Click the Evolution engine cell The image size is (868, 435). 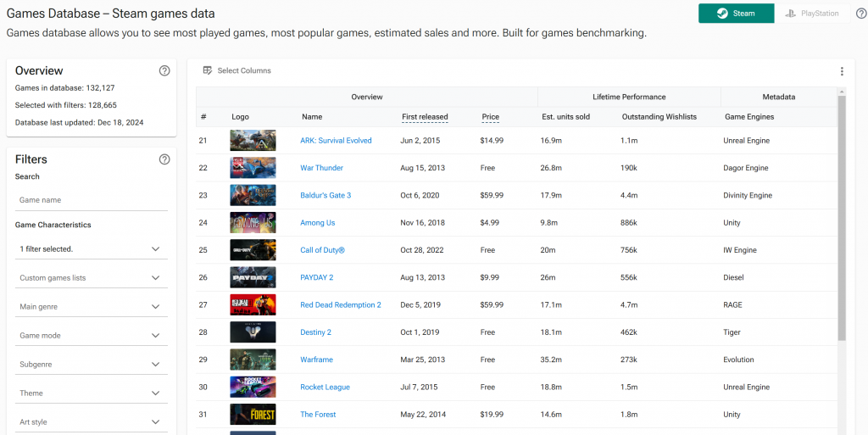738,360
